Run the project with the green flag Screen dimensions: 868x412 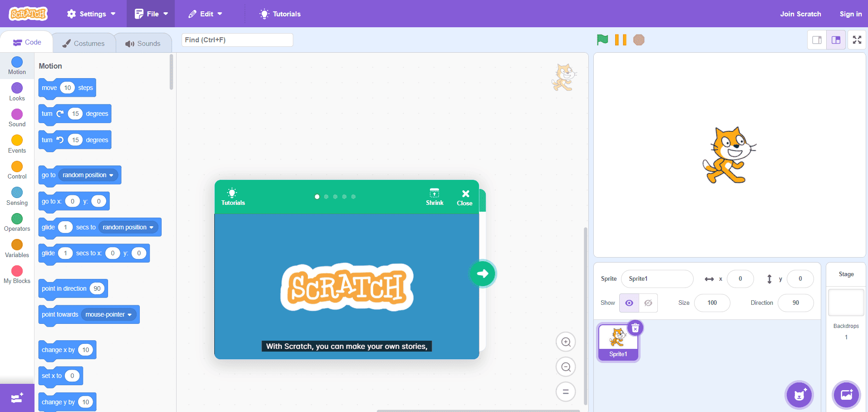pos(602,40)
